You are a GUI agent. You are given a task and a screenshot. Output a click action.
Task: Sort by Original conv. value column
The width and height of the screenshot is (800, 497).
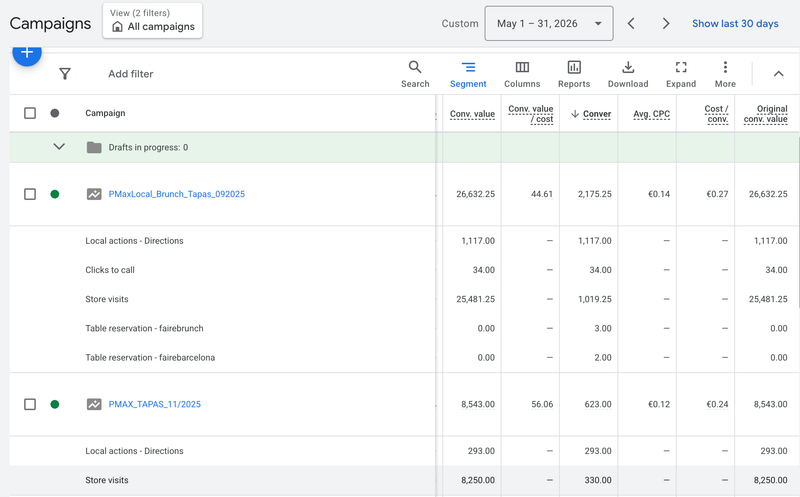(x=765, y=114)
